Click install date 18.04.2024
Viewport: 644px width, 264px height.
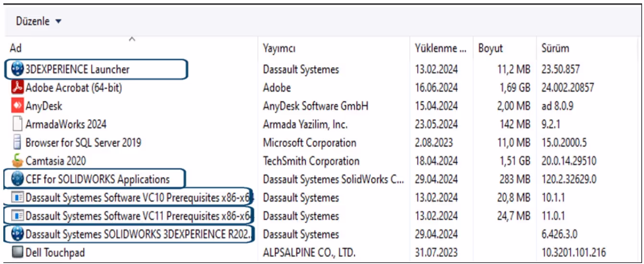pos(436,161)
